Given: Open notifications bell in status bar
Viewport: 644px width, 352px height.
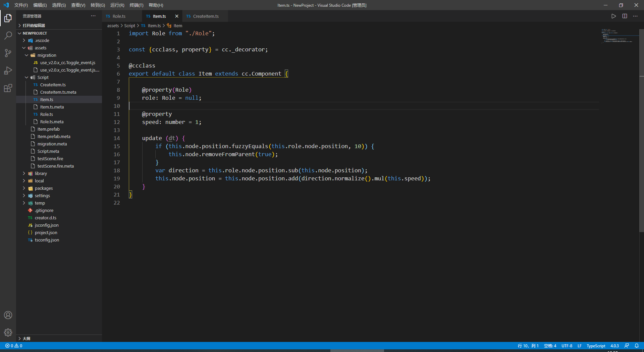Looking at the screenshot, I should tap(637, 346).
